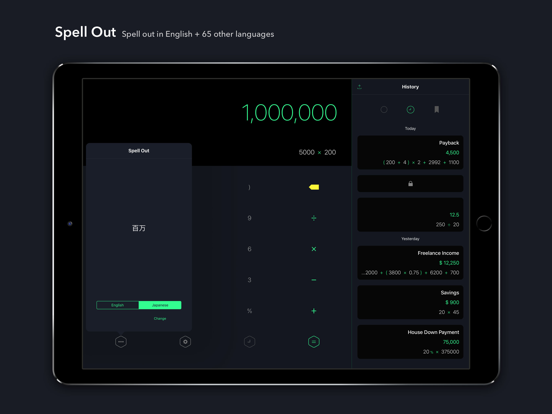
Task: Tap the Spell Out hexagon button
Action: [121, 341]
